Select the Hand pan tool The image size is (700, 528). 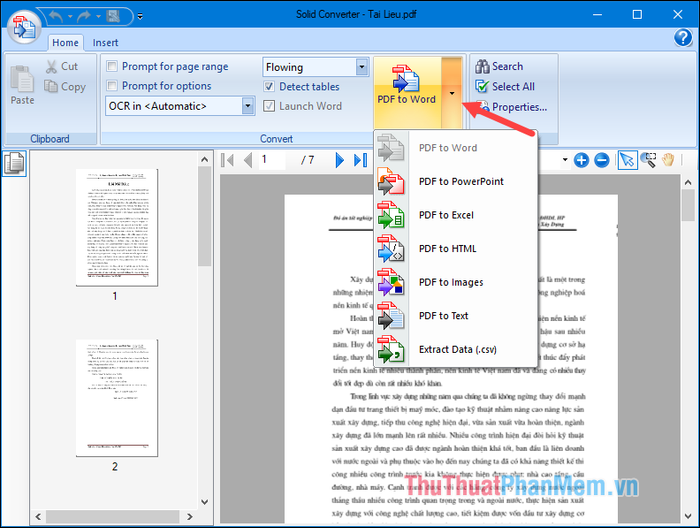tap(668, 160)
